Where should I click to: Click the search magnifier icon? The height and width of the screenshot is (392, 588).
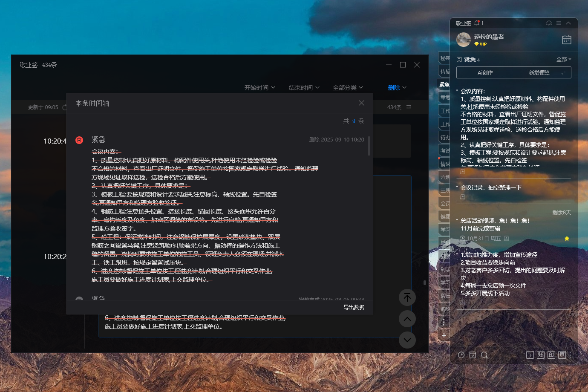484,355
